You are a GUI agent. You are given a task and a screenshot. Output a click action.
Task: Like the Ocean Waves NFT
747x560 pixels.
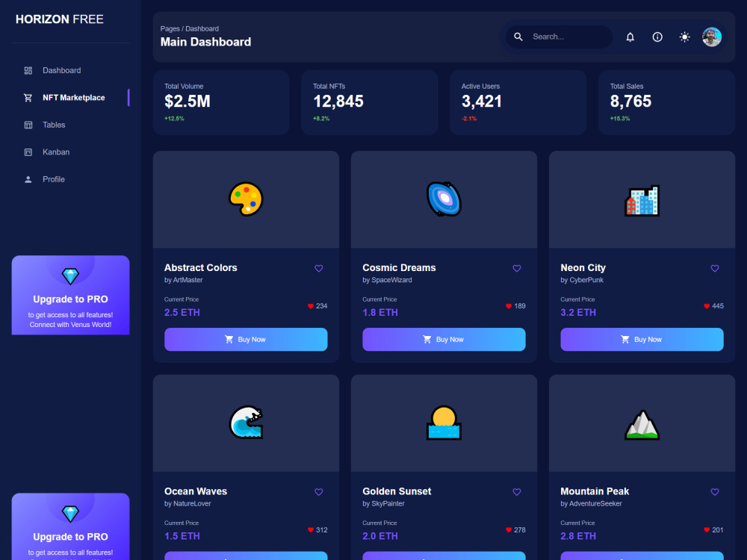pos(319,492)
